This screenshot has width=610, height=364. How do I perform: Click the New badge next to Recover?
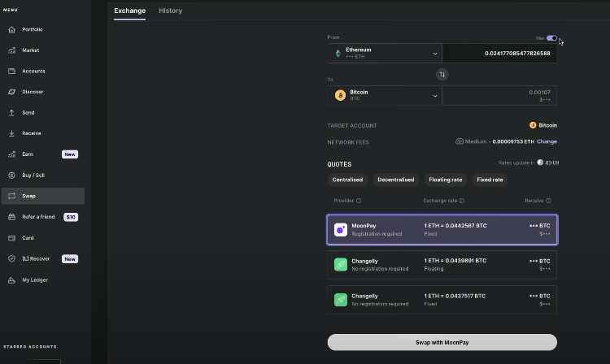pyautogui.click(x=70, y=258)
